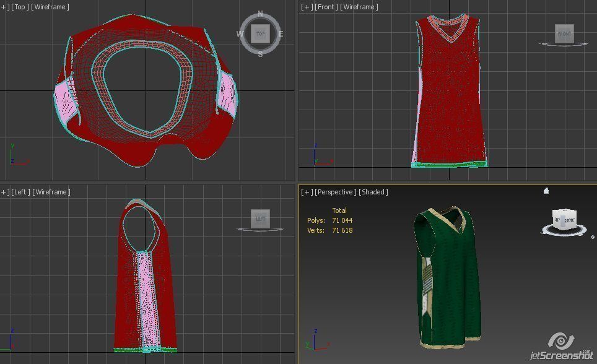This screenshot has height=364, width=597.
Task: Open the [Wireframe] shading menu in Top viewport
Action: click(50, 7)
